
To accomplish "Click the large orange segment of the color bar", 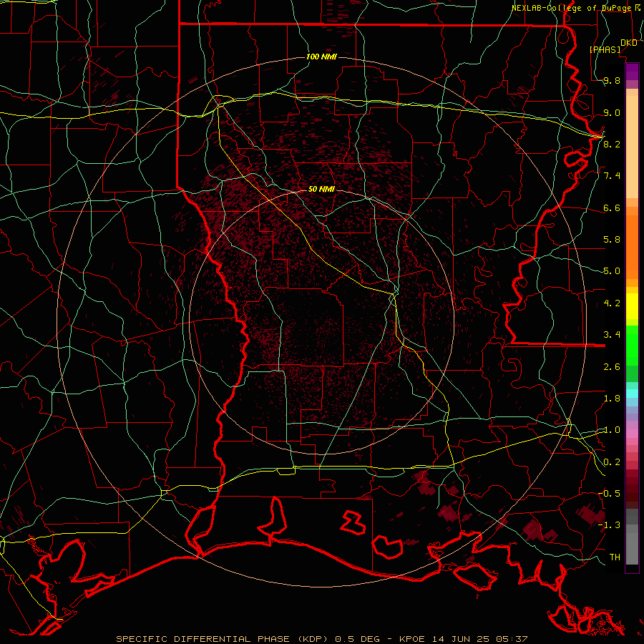I will 632,246.
